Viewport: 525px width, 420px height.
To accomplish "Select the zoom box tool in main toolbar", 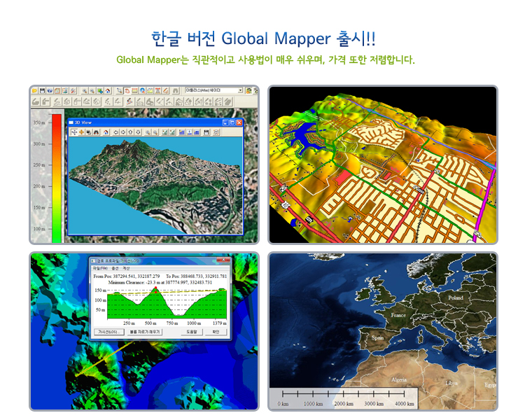I will pos(120,91).
